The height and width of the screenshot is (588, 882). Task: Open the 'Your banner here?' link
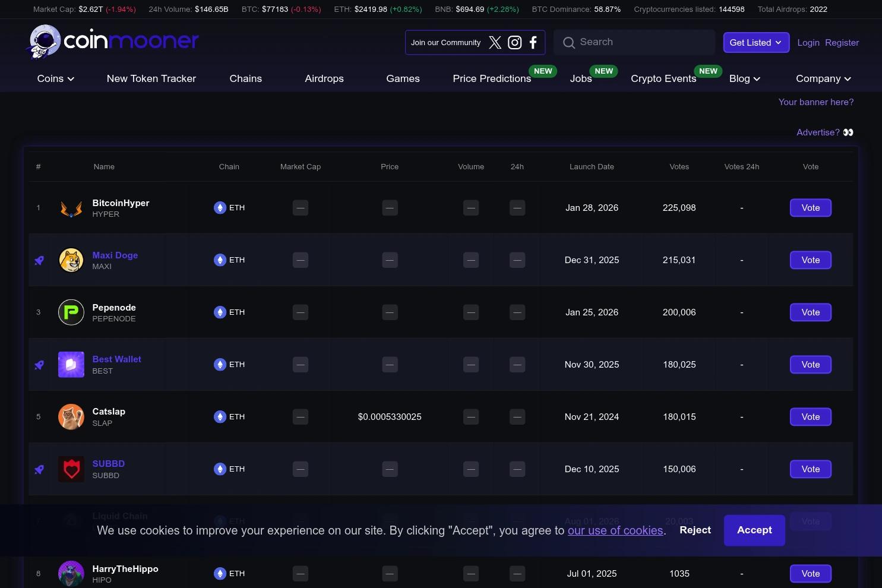pos(816,102)
